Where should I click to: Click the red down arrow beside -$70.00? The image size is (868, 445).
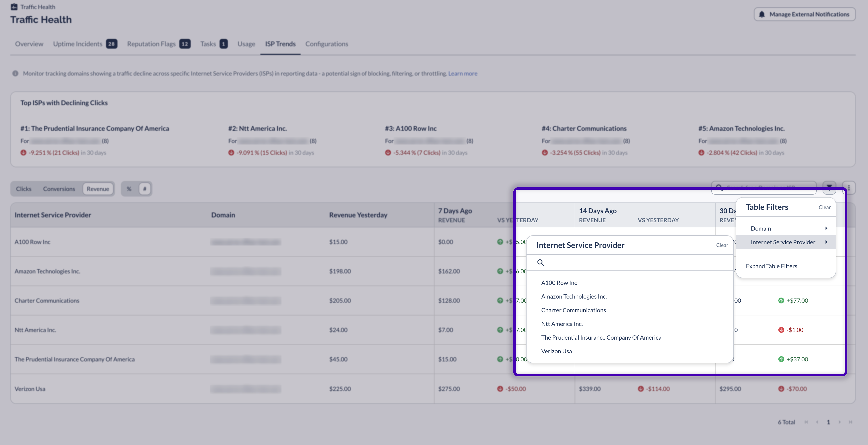coord(781,389)
